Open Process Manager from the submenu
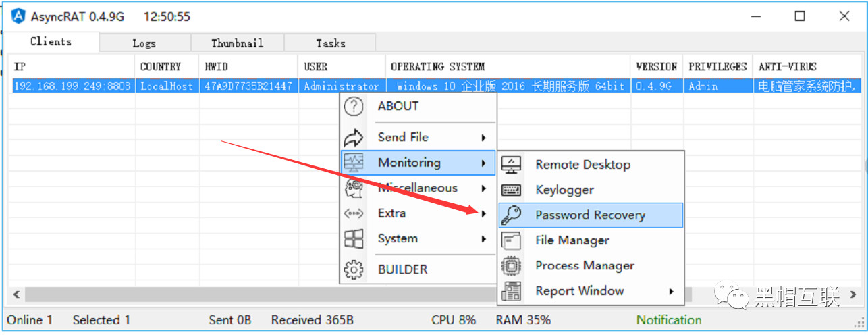 (x=591, y=266)
